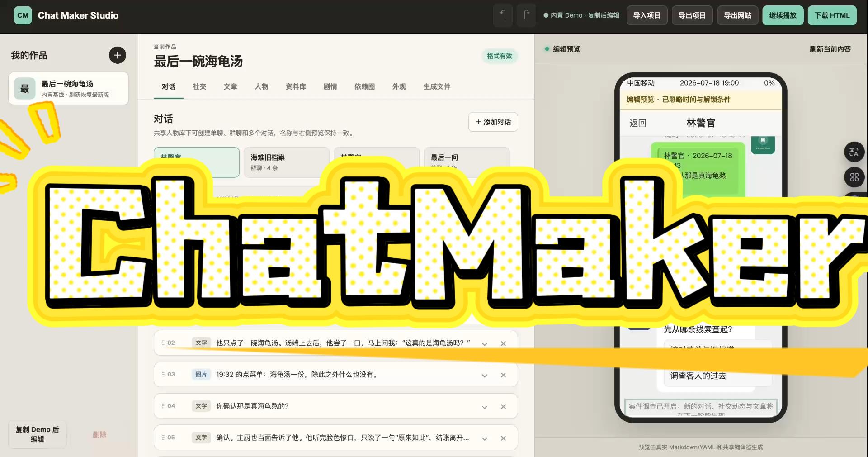This screenshot has height=457, width=868.
Task: Click the 导出项目 button
Action: 692,15
